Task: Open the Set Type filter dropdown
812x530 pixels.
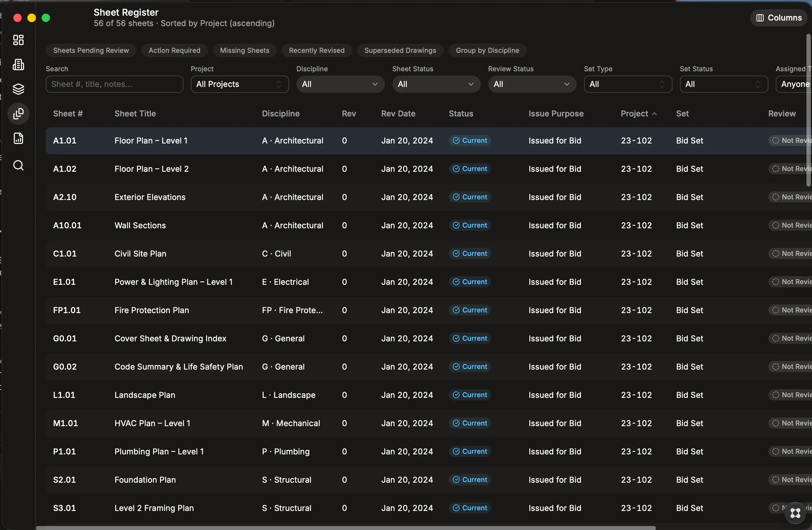Action: coord(628,84)
